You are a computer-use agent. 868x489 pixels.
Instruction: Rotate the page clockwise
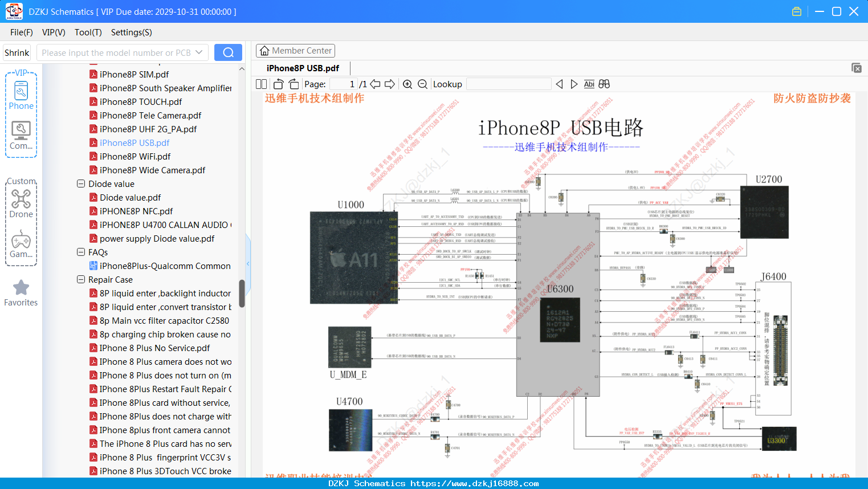click(294, 84)
